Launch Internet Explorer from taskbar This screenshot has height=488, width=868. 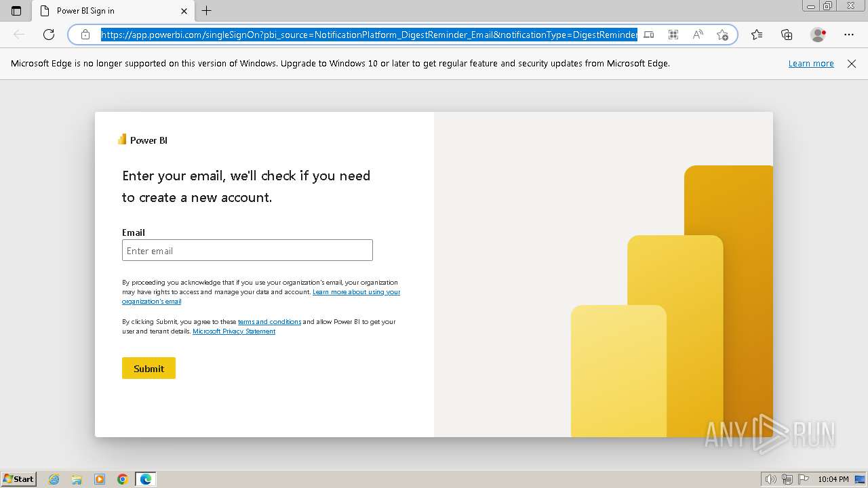click(54, 479)
